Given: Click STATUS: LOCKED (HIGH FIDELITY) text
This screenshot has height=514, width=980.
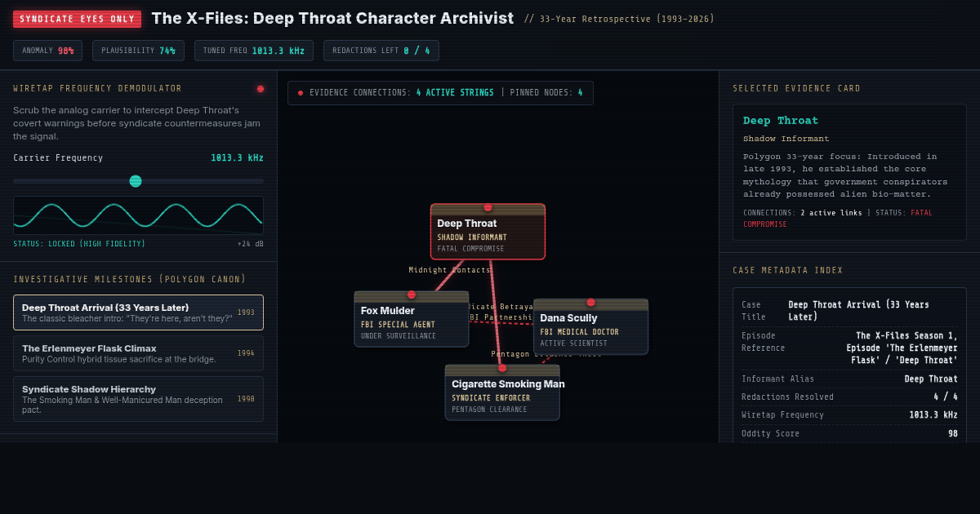Looking at the screenshot, I should [x=79, y=244].
